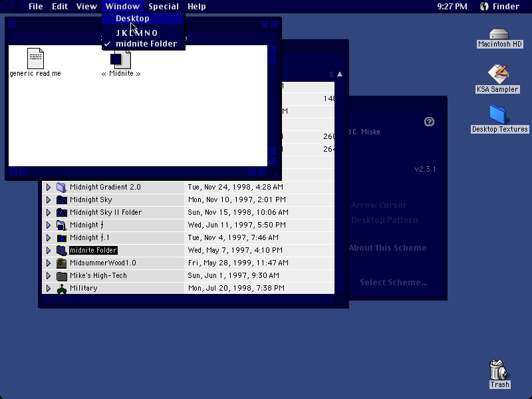Open the Finder application menu
Image resolution: width=532 pixels, height=399 pixels.
(x=500, y=7)
